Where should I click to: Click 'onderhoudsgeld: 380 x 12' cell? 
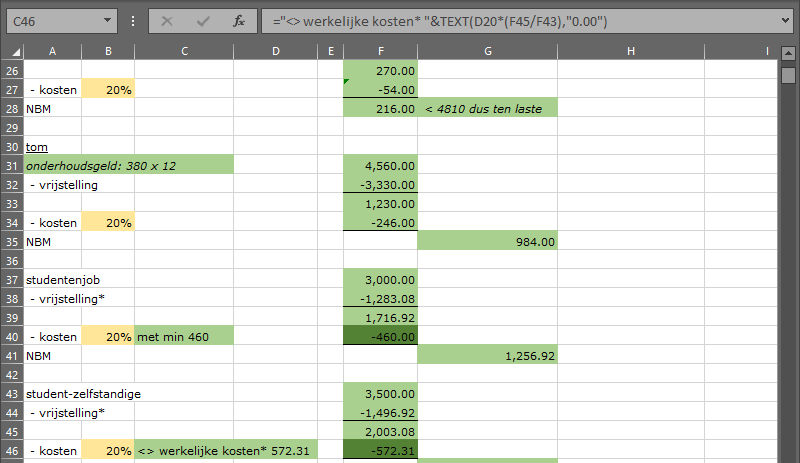click(129, 166)
